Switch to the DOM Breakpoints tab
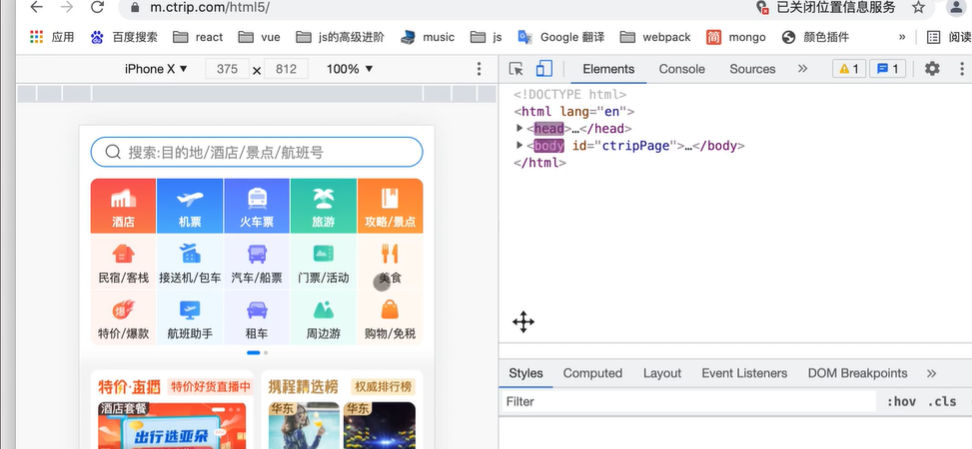This screenshot has height=449, width=972. (857, 373)
